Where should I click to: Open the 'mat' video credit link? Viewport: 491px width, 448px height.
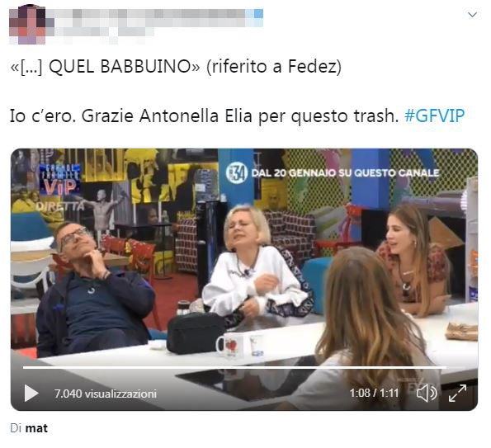36,428
